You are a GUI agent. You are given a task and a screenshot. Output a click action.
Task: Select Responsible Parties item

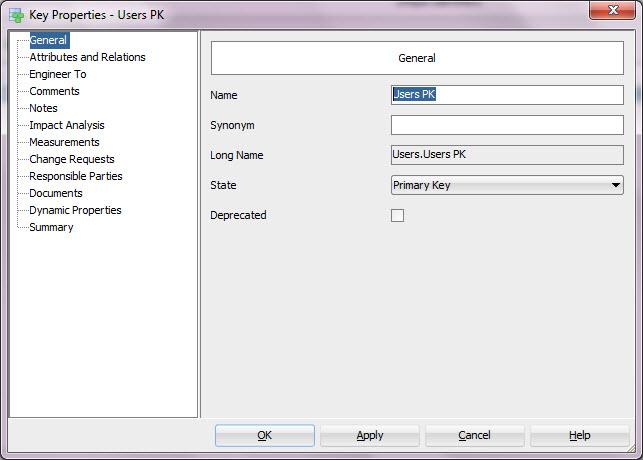tap(76, 176)
